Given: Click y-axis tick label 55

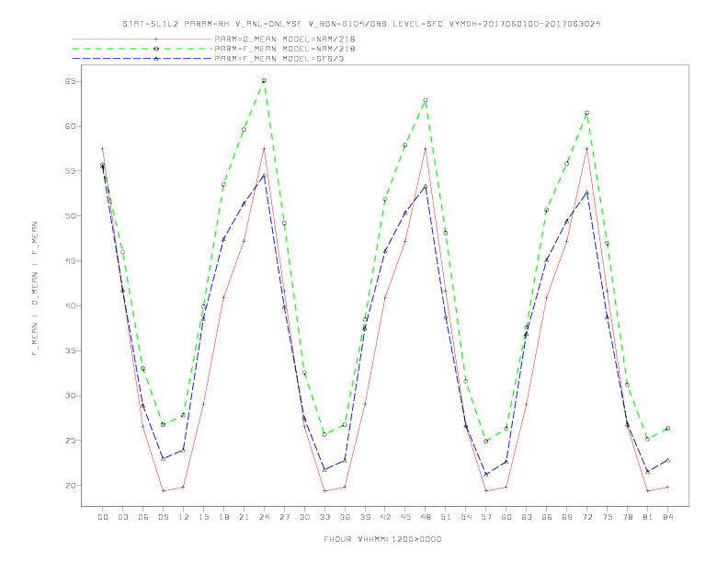Looking at the screenshot, I should [x=71, y=171].
